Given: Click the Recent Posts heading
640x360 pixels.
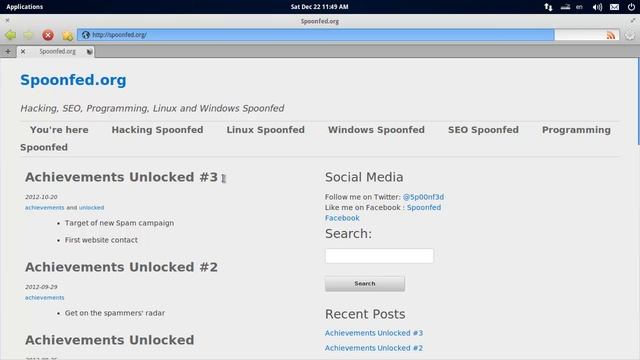Looking at the screenshot, I should coord(365,314).
